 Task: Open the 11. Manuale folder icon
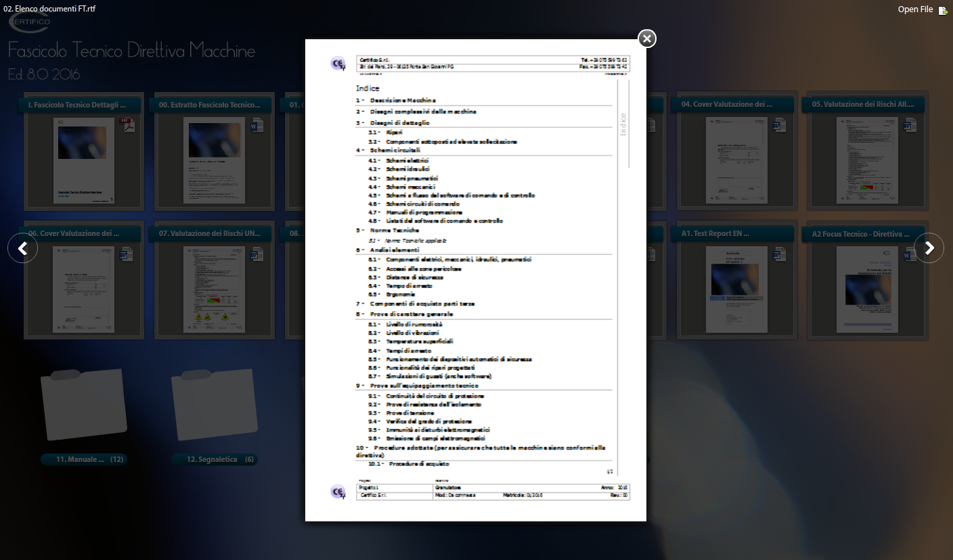[x=83, y=404]
